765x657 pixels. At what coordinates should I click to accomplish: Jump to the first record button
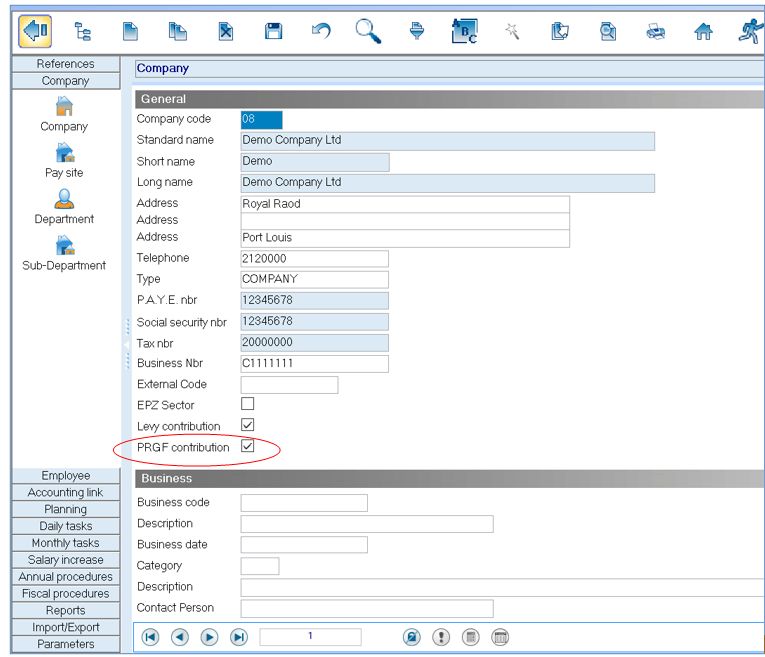(x=150, y=637)
